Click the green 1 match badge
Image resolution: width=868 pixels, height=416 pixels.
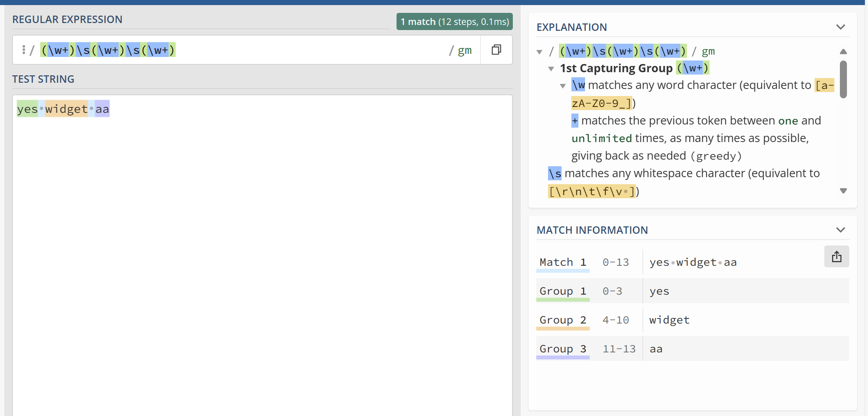454,21
